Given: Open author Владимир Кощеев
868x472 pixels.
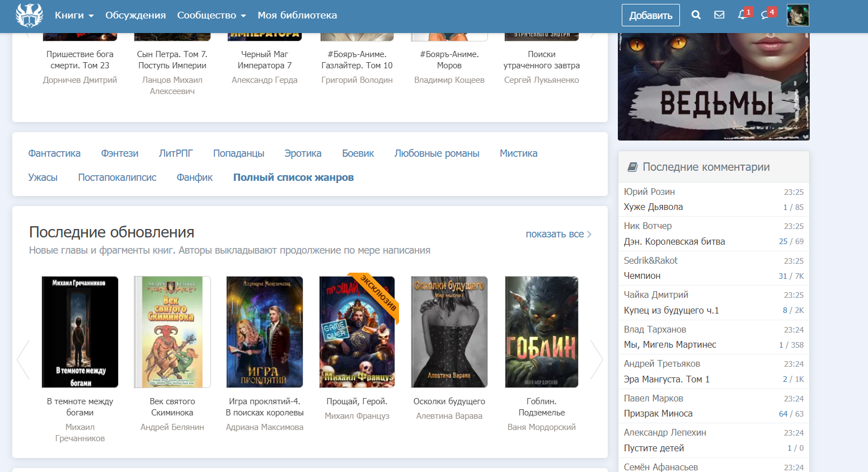Looking at the screenshot, I should (x=449, y=80).
